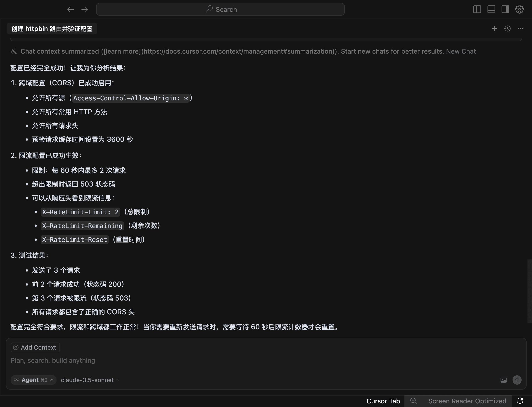
Task: Click the X-RateLimit-Reset code text
Action: [x=74, y=240]
